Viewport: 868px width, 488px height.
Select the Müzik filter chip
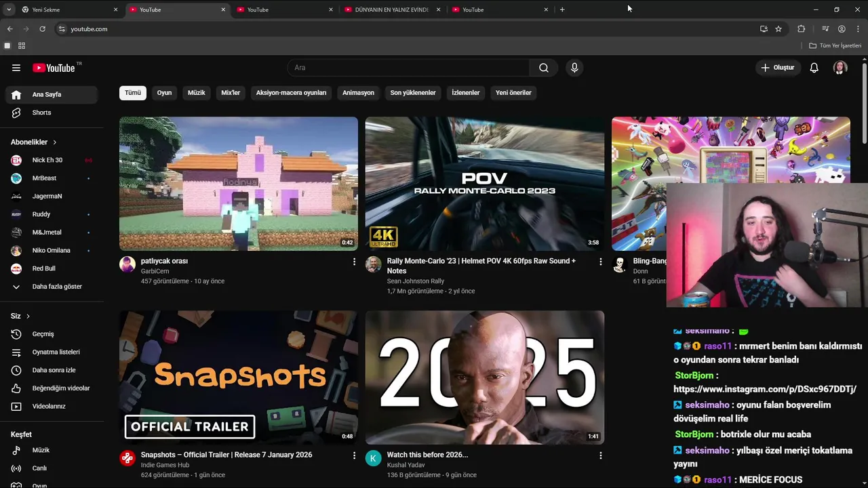tap(197, 93)
